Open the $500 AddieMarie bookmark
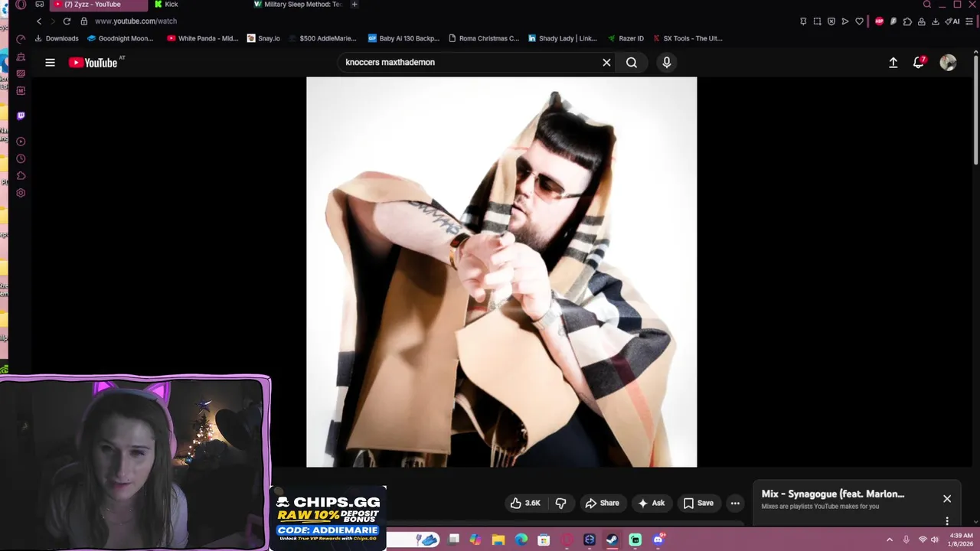980x551 pixels. click(322, 38)
